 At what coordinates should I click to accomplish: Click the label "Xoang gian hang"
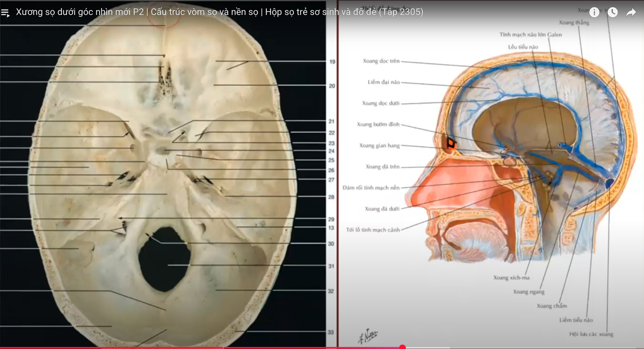(x=380, y=145)
